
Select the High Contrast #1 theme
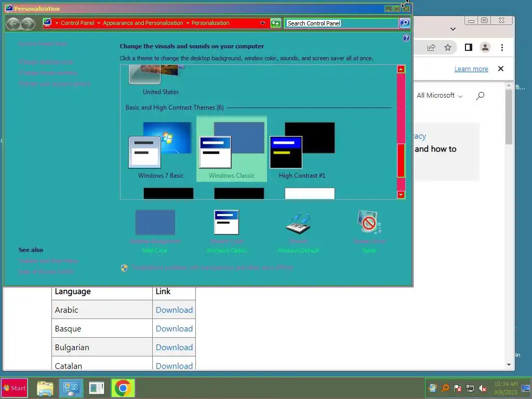coord(302,150)
